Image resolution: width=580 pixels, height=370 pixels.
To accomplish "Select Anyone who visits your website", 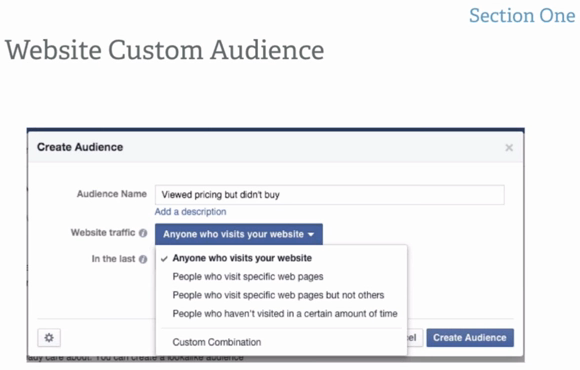I will pyautogui.click(x=242, y=258).
